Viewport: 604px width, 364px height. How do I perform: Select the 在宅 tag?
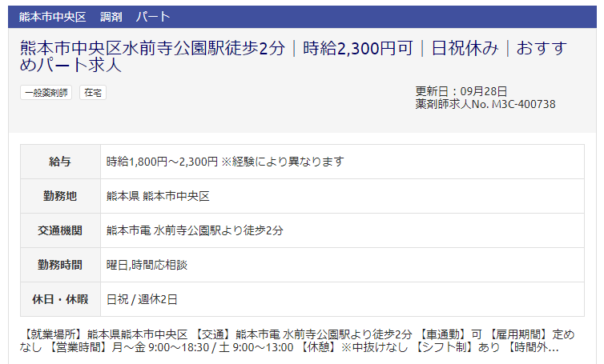pyautogui.click(x=93, y=93)
